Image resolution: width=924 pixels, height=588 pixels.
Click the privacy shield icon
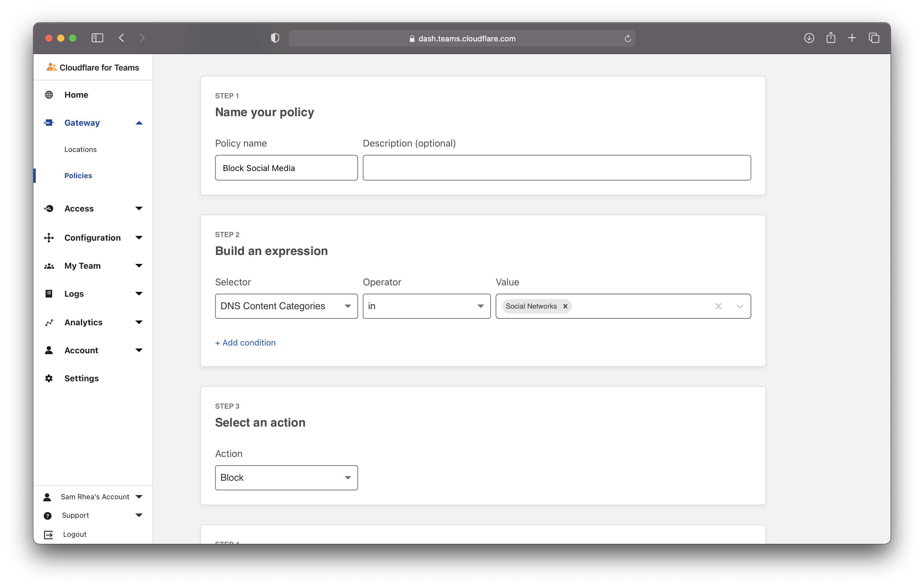(x=275, y=38)
